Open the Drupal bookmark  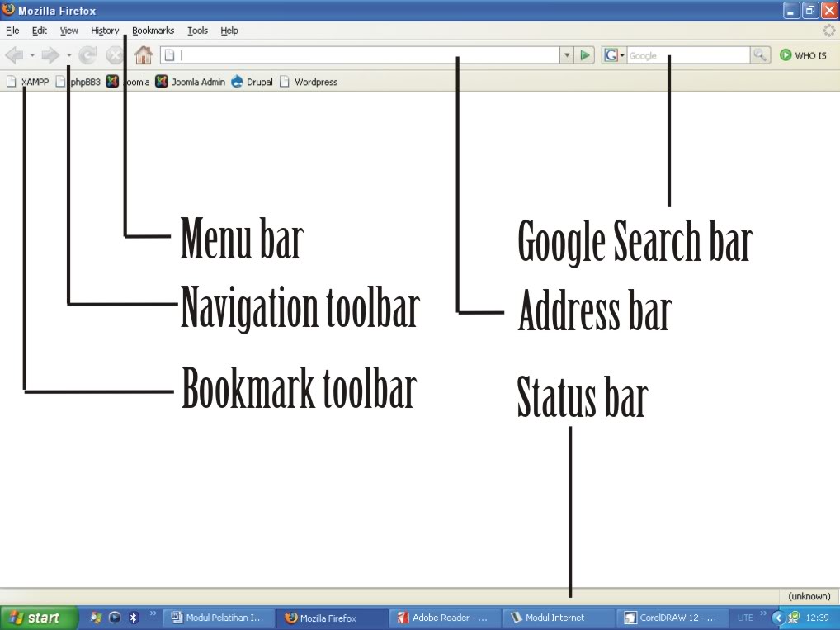[x=252, y=82]
